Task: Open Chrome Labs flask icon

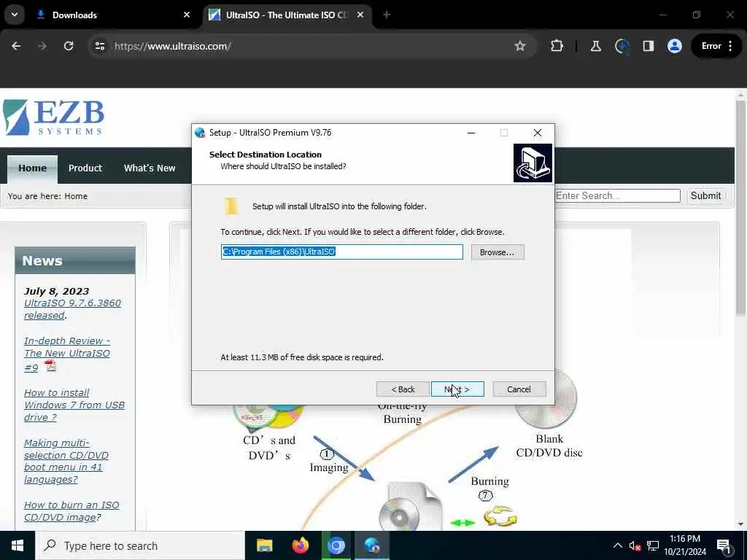Action: [x=595, y=46]
